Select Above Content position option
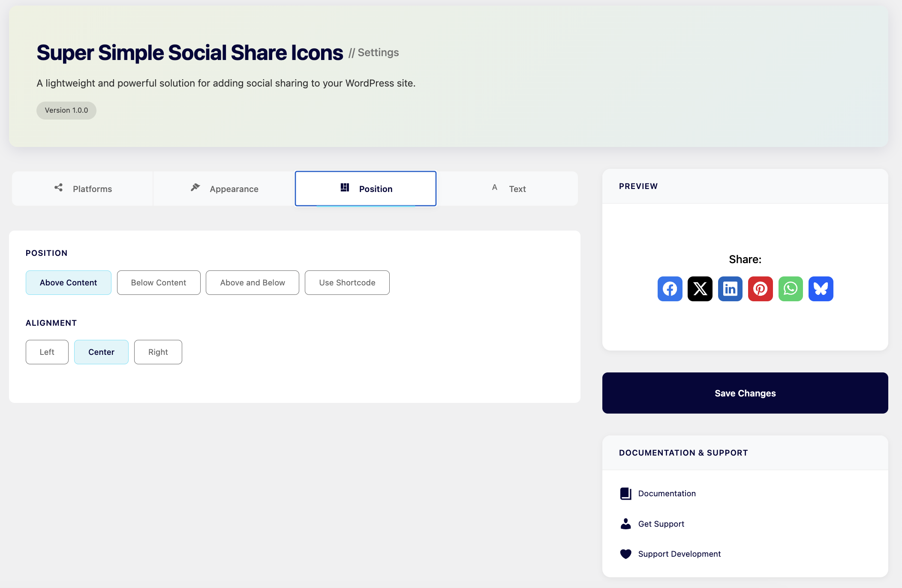 (x=69, y=282)
